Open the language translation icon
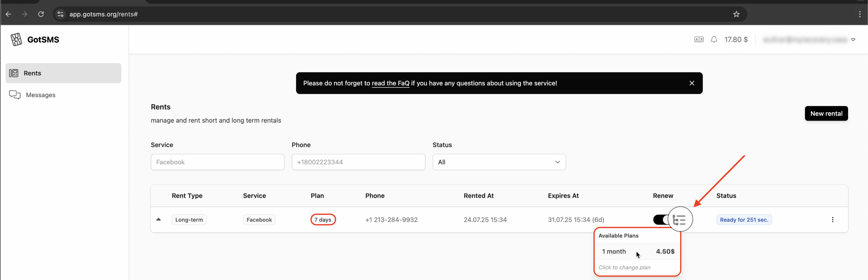 tap(699, 39)
